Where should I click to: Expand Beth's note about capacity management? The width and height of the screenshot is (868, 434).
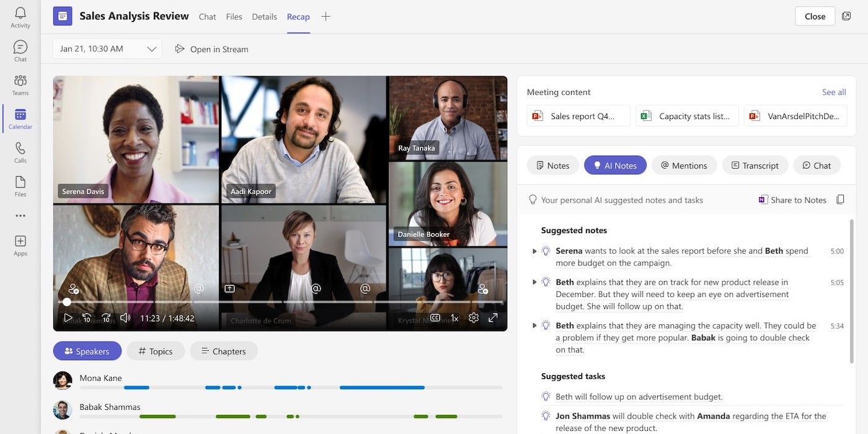click(534, 325)
